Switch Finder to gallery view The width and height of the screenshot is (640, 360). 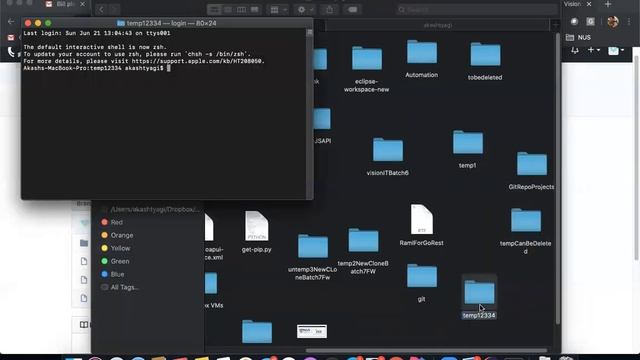pyautogui.click(x=254, y=9)
